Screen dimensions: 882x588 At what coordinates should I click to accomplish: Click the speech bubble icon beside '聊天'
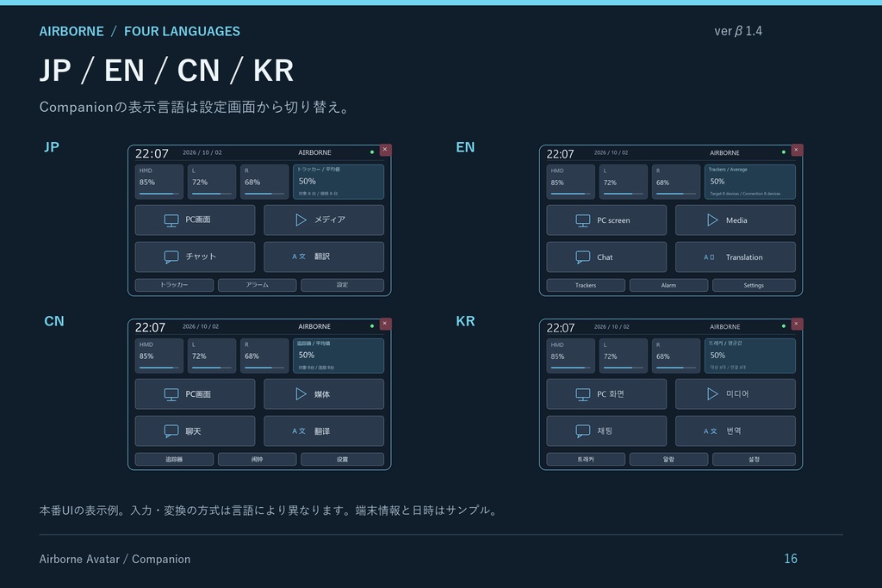tap(171, 431)
